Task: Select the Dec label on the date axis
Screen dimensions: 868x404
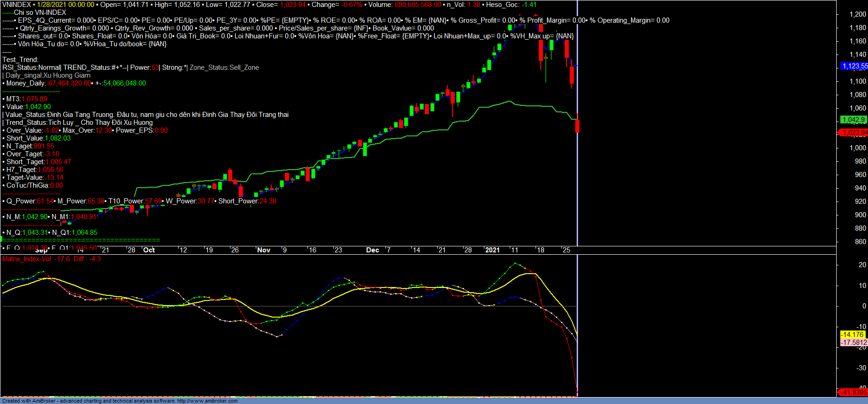Action: coord(373,250)
